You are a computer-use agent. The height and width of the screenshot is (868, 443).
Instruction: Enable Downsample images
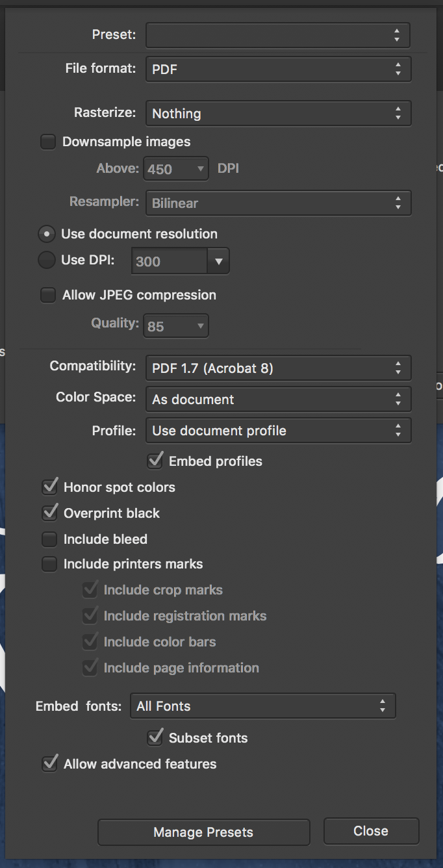click(x=47, y=141)
